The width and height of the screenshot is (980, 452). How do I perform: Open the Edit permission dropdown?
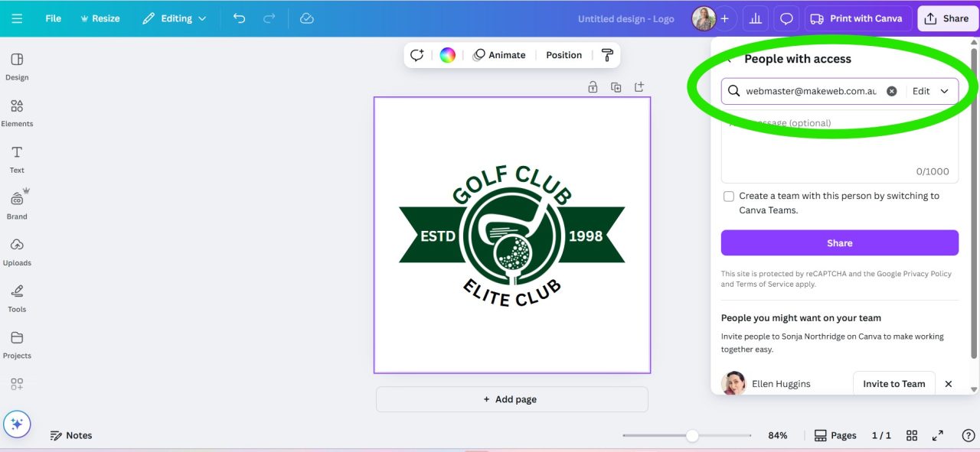click(929, 90)
